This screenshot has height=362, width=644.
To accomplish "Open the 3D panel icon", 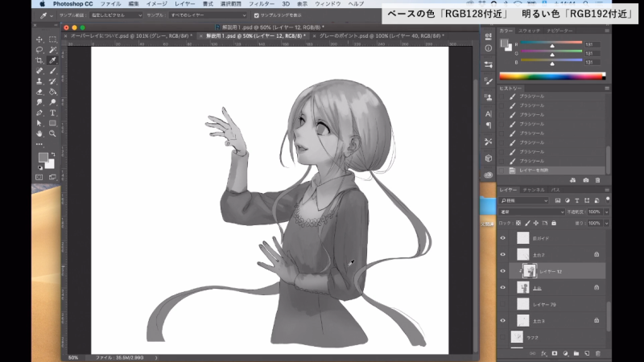I will click(489, 158).
